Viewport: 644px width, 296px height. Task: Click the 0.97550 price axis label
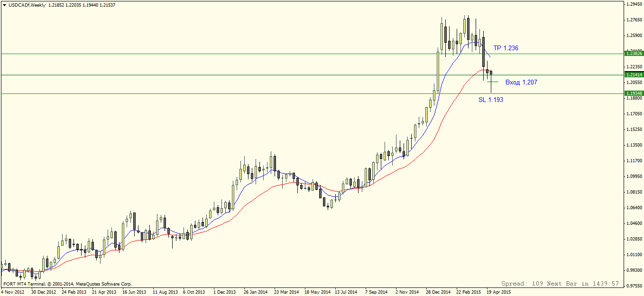635,286
